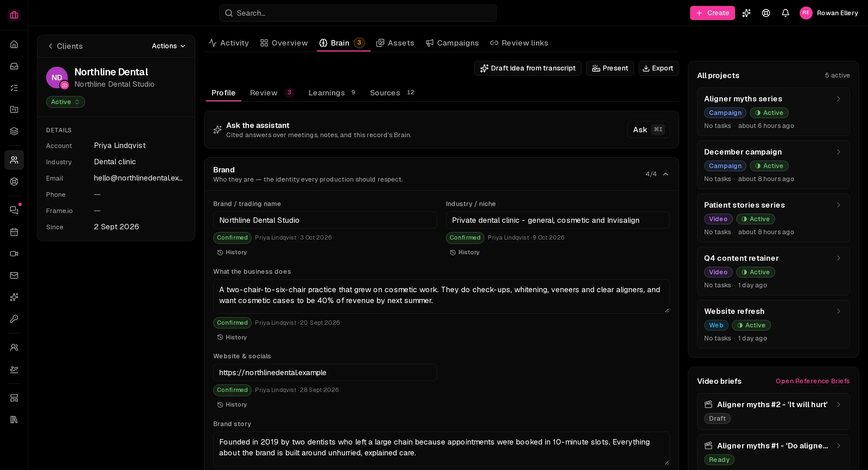868x470 pixels.
Task: Open the calendar icon in sidebar
Action: click(x=14, y=232)
